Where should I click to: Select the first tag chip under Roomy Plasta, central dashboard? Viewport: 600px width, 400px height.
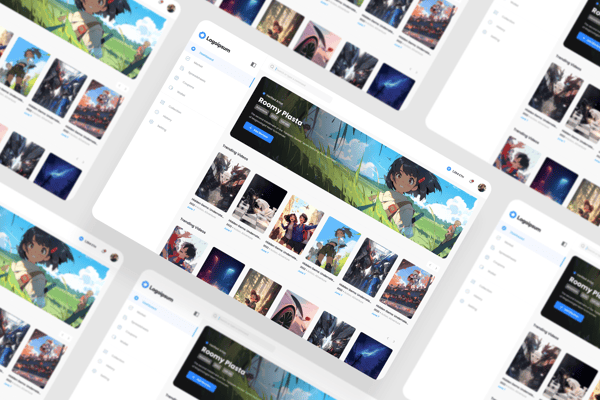tap(262, 109)
